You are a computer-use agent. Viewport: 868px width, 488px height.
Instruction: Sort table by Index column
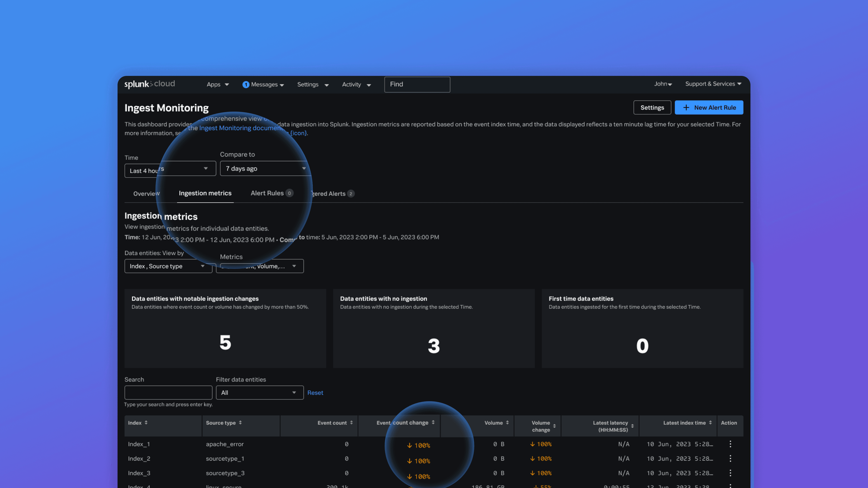coord(146,423)
